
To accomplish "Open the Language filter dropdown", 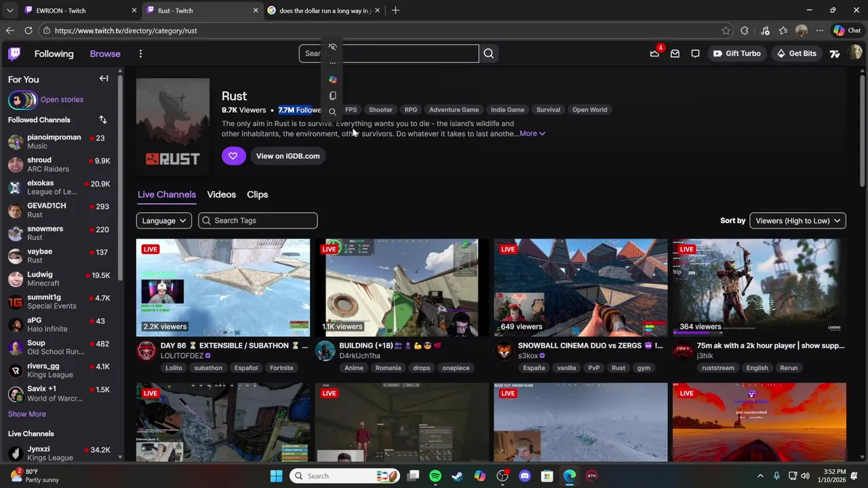I will (x=164, y=220).
